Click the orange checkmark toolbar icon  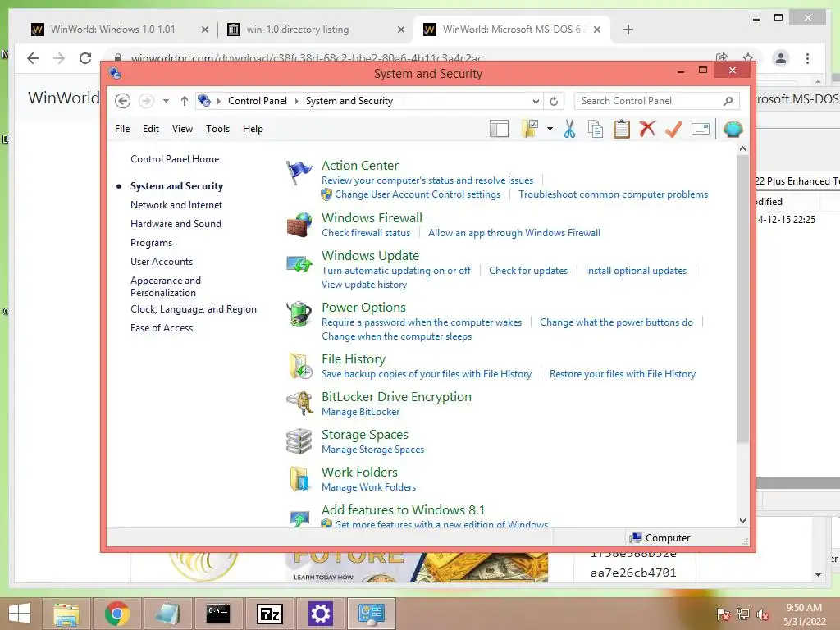point(674,129)
